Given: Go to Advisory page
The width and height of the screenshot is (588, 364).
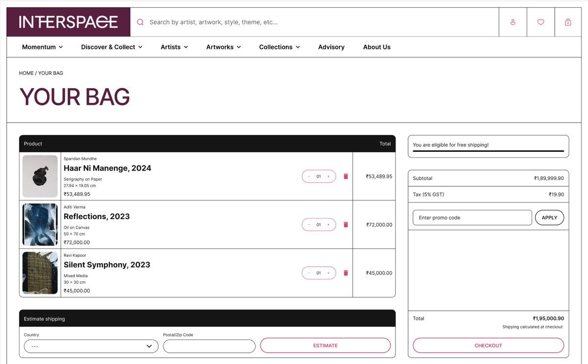Looking at the screenshot, I should click(331, 47).
